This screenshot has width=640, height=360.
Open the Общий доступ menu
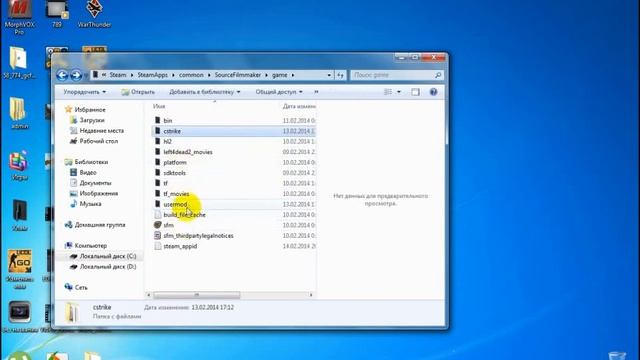(279, 92)
